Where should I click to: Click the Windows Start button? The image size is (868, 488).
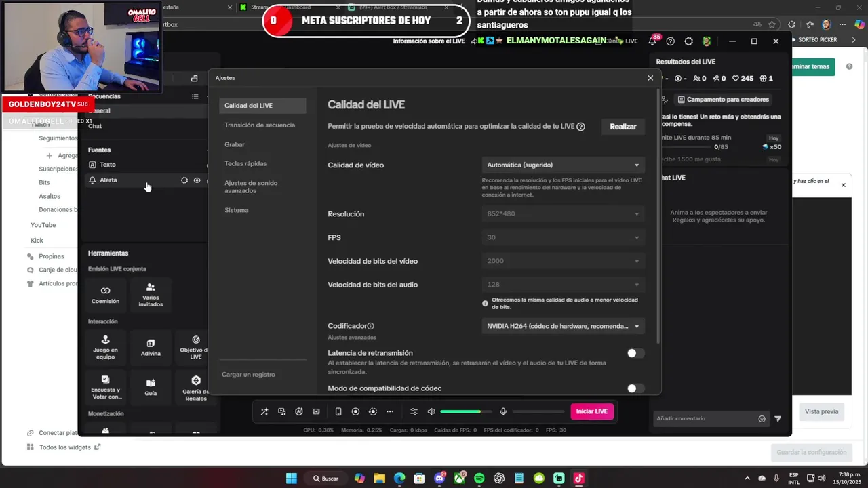coord(291,479)
